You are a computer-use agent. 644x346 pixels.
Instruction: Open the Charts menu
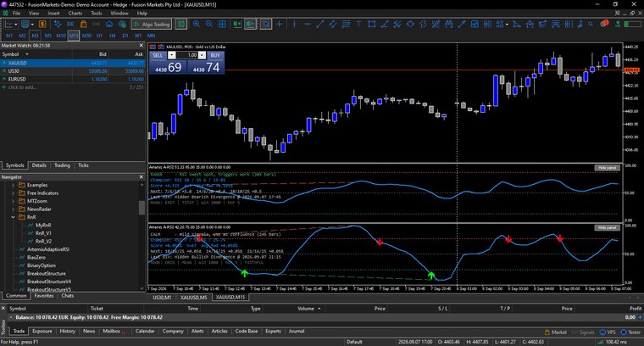[75, 14]
